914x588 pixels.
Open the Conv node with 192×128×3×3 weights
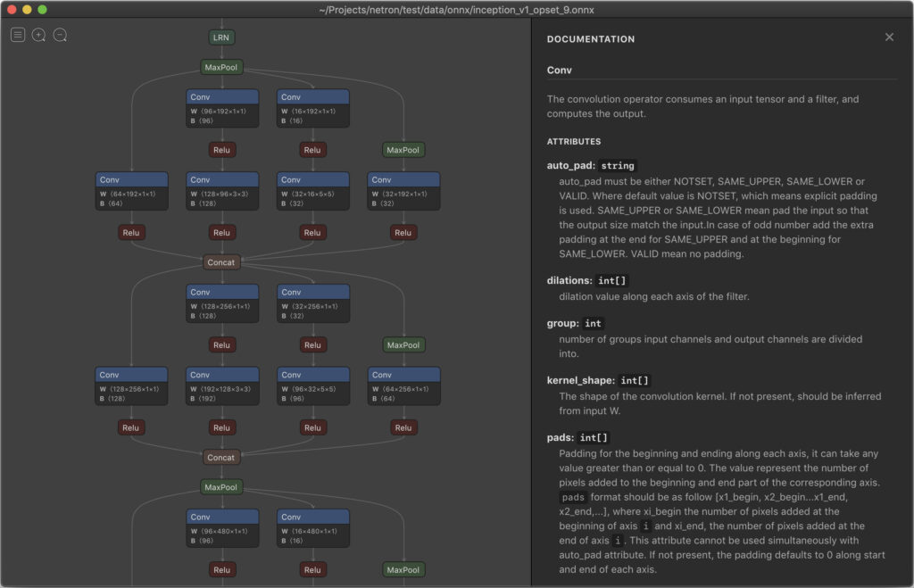[x=222, y=375]
